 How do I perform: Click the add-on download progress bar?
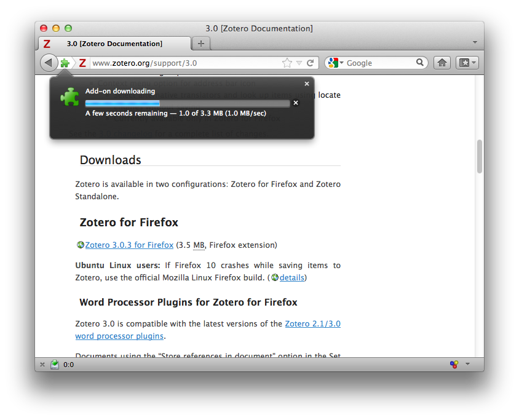coord(188,103)
